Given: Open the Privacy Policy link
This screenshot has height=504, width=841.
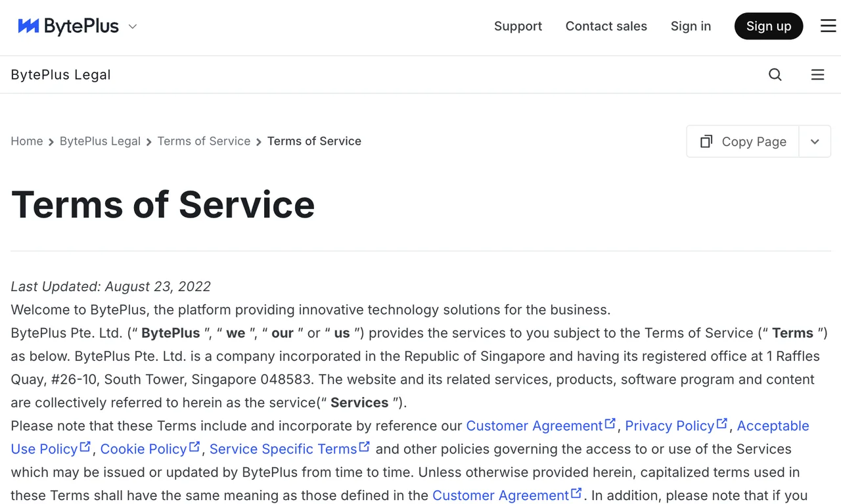Looking at the screenshot, I should tap(676, 426).
